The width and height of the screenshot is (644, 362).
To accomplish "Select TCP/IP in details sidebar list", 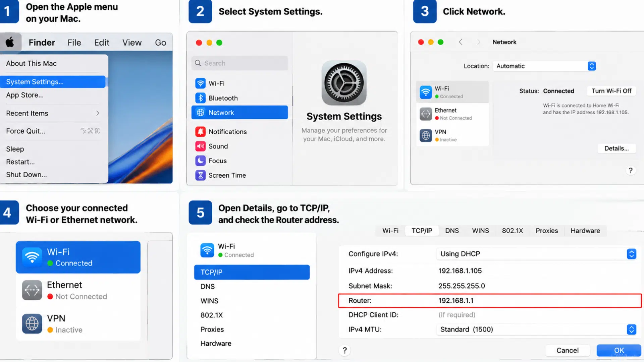I will pos(252,272).
